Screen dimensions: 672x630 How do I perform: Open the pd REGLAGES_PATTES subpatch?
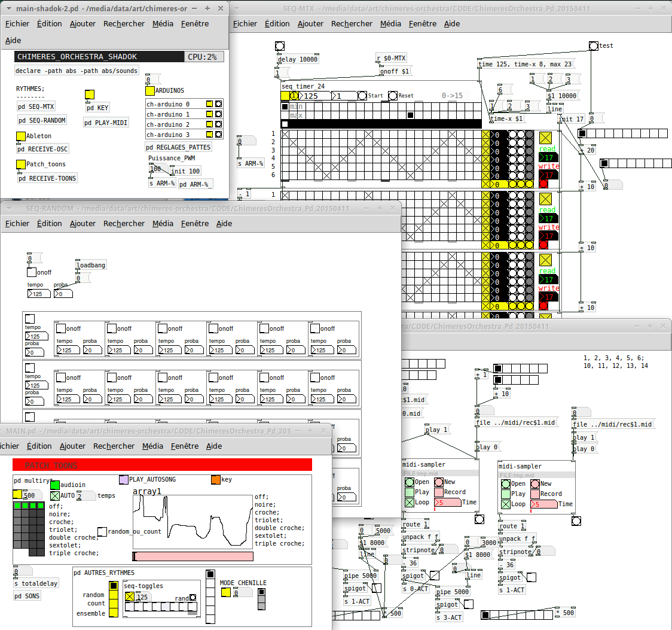(x=178, y=147)
